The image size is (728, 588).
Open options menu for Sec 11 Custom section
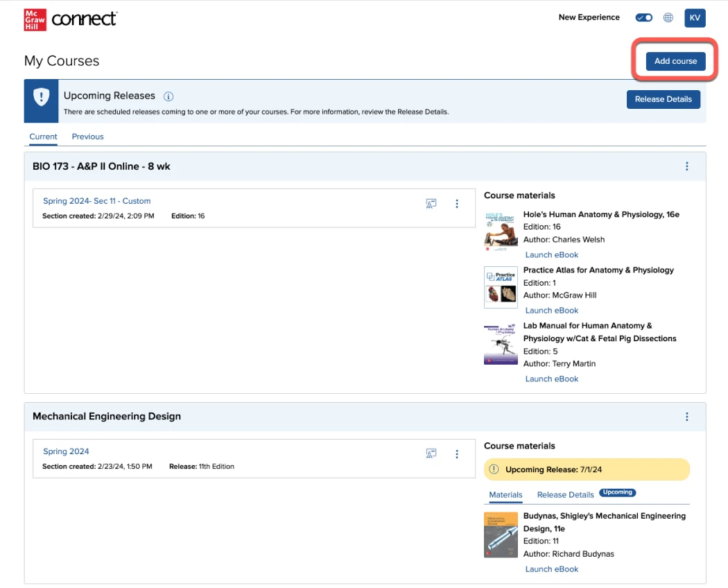coord(457,203)
